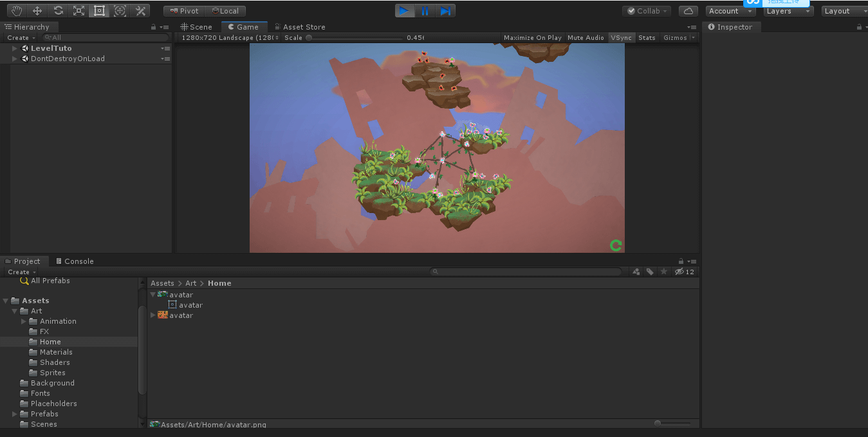Toggle the Project panel lock icon
The height and width of the screenshot is (437, 868).
pyautogui.click(x=681, y=261)
